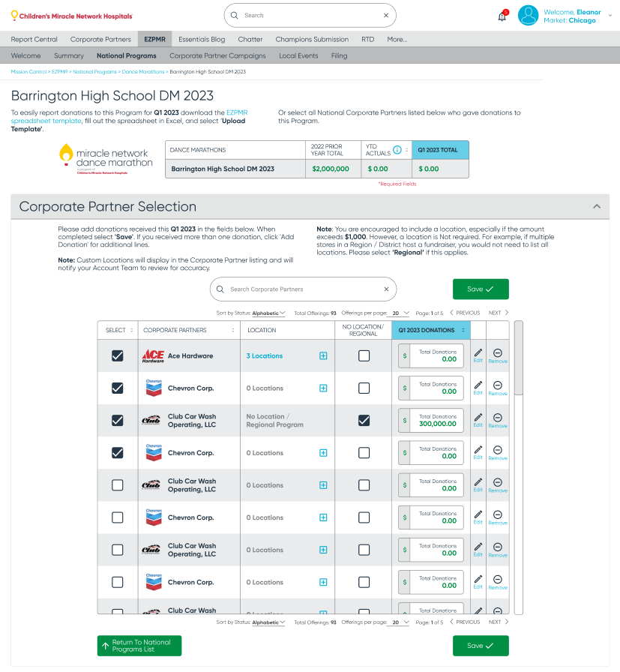Open the 3 Locations link for Ace Hardware
This screenshot has width=620, height=672.
[265, 355]
